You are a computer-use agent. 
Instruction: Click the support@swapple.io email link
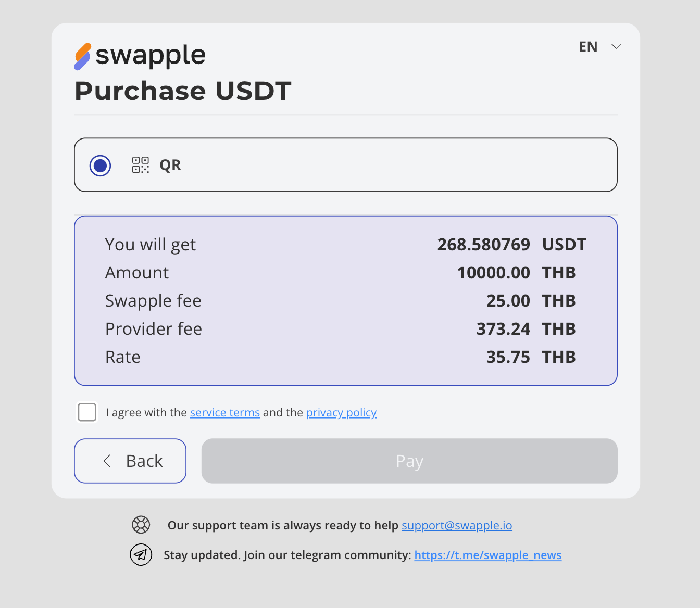pos(457,525)
